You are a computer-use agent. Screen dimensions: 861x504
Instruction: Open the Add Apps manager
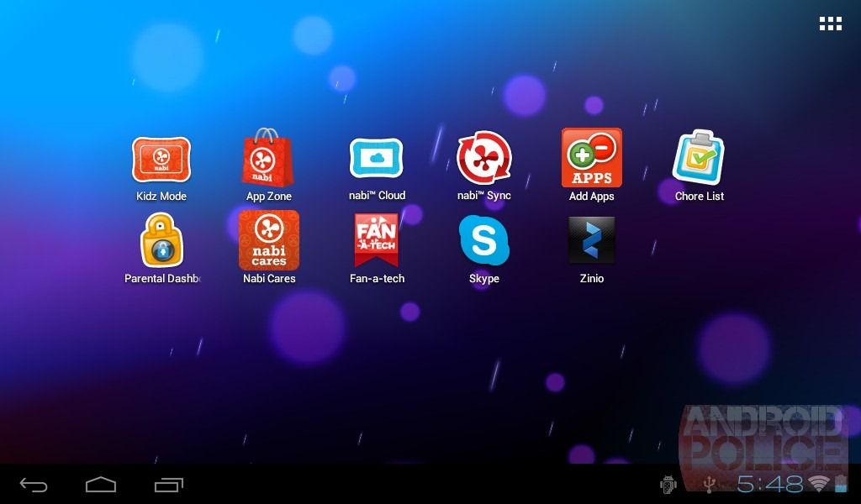(591, 158)
